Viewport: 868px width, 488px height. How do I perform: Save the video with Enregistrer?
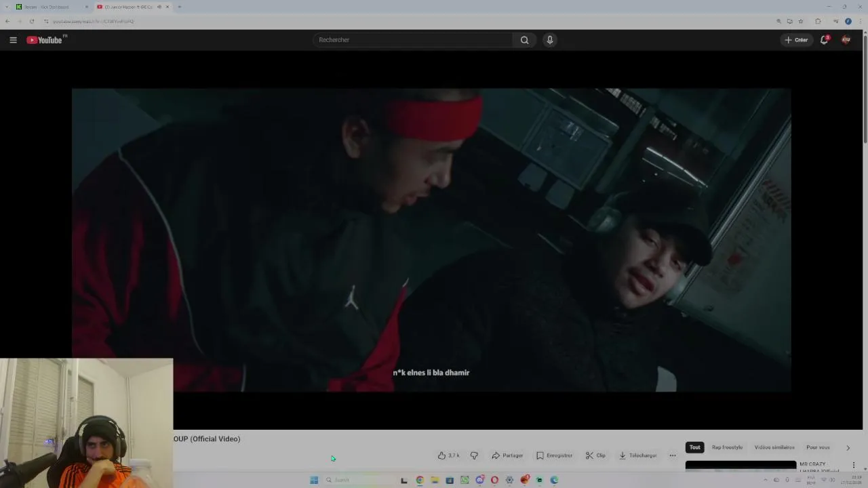pos(554,455)
